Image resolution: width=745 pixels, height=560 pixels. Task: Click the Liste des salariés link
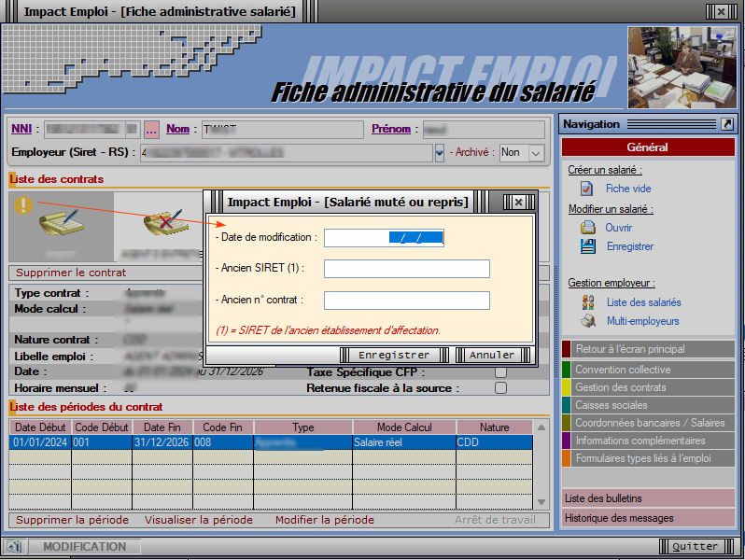[x=644, y=302]
